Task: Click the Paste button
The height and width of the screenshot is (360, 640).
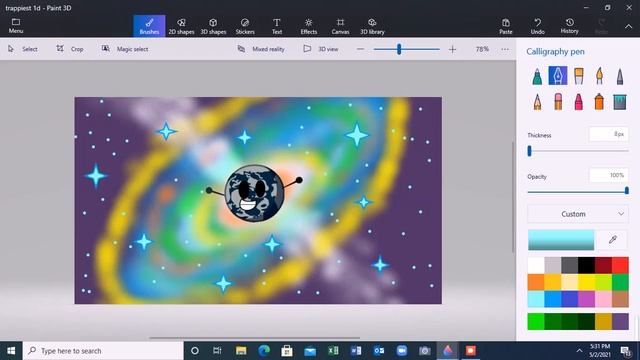Action: coord(506,26)
